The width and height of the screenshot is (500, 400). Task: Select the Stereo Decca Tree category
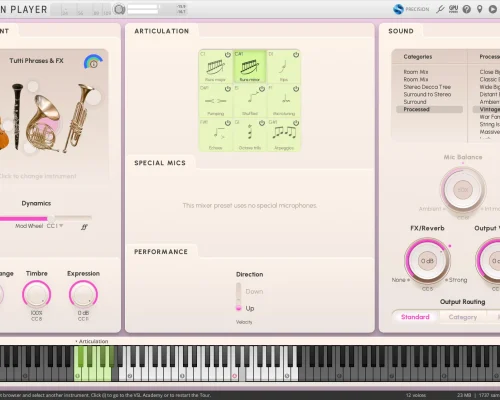(427, 87)
